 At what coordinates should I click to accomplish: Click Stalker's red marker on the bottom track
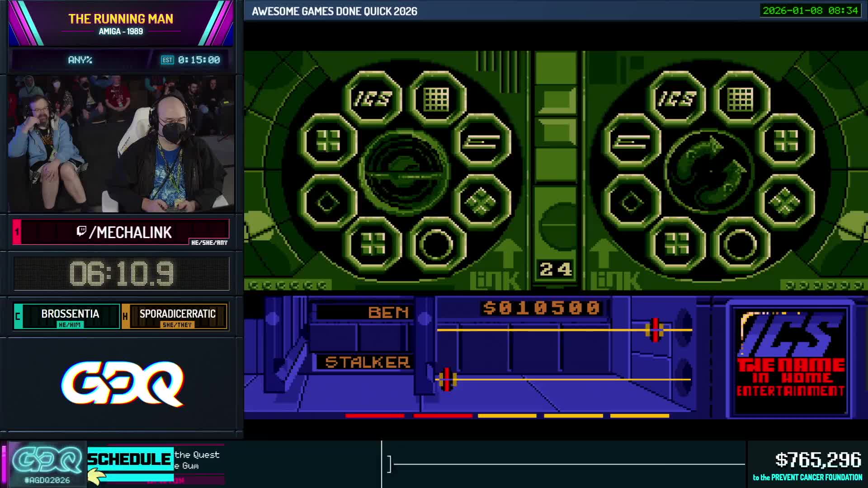coord(447,380)
